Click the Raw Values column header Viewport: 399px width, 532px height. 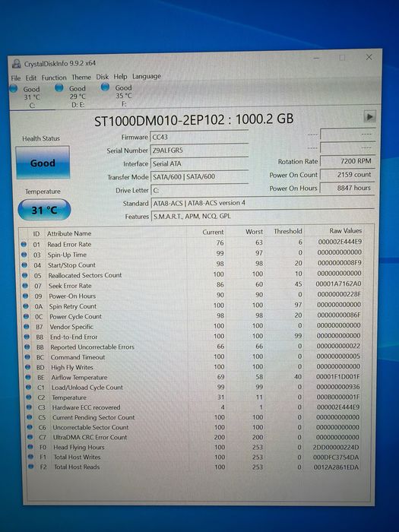pyautogui.click(x=345, y=231)
